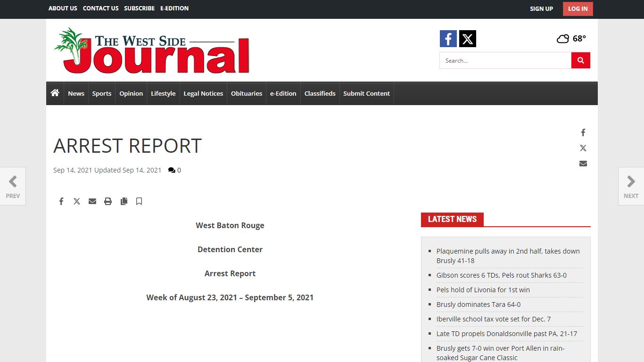
Task: Open 'Brusly gets 7-0 win over Port Allen'
Action: (501, 353)
